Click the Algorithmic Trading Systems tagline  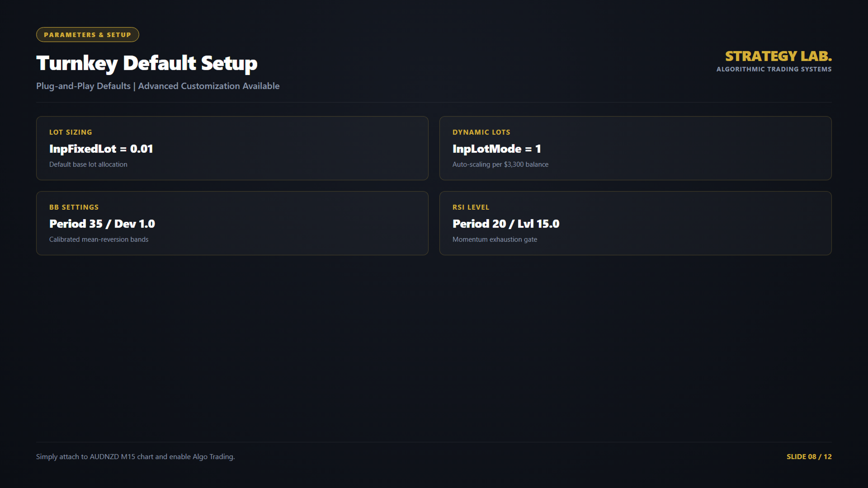tap(774, 69)
